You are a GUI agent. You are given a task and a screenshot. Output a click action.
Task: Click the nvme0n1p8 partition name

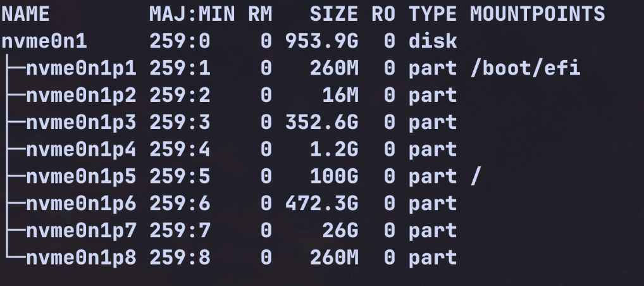80,258
